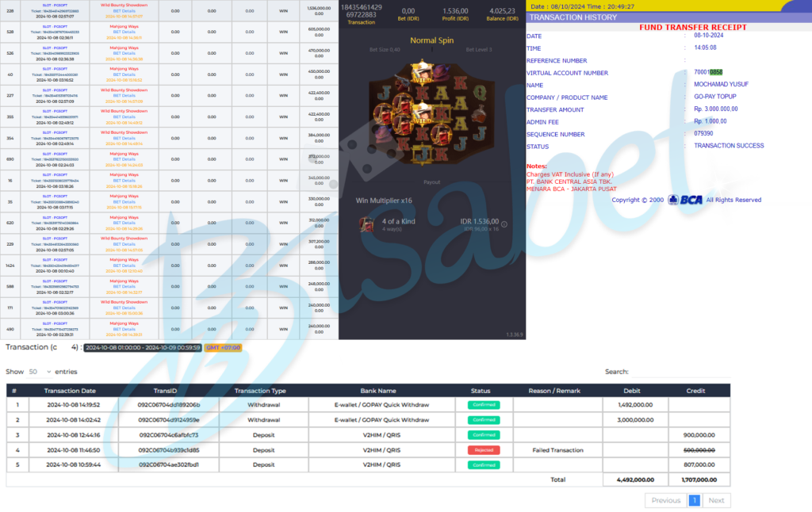Viewport: 812px width, 512px height.
Task: Open BET Details for row 620
Action: click(x=124, y=224)
